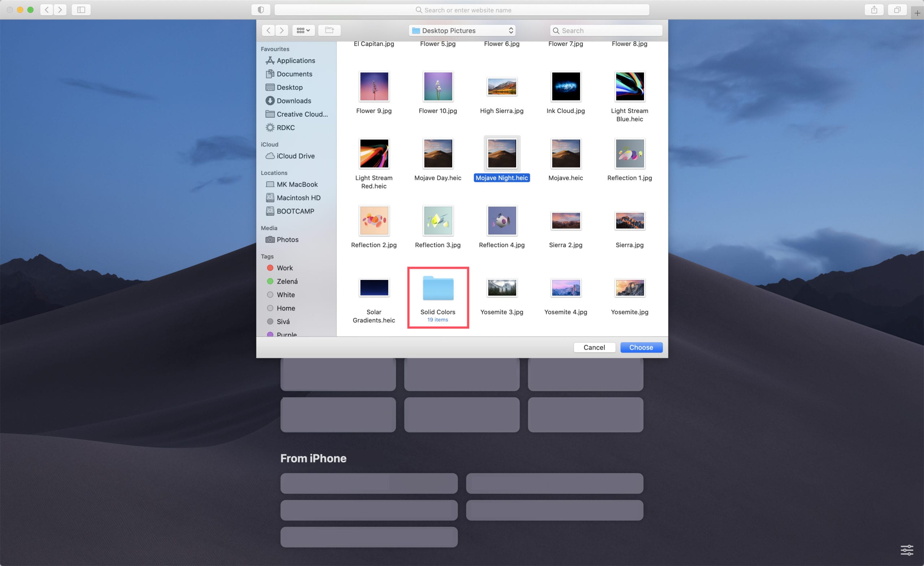Expand the Desktop Pictures location dropdown
Viewport: 924px width, 566px height.
click(462, 30)
